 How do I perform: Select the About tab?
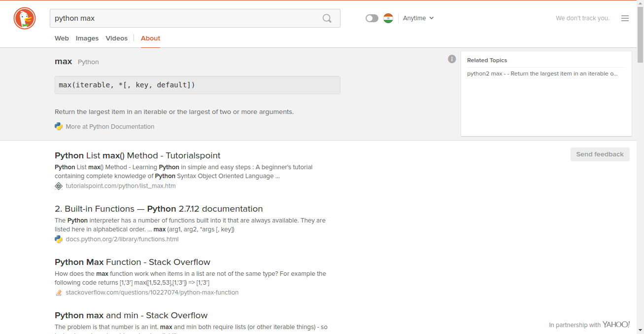150,38
